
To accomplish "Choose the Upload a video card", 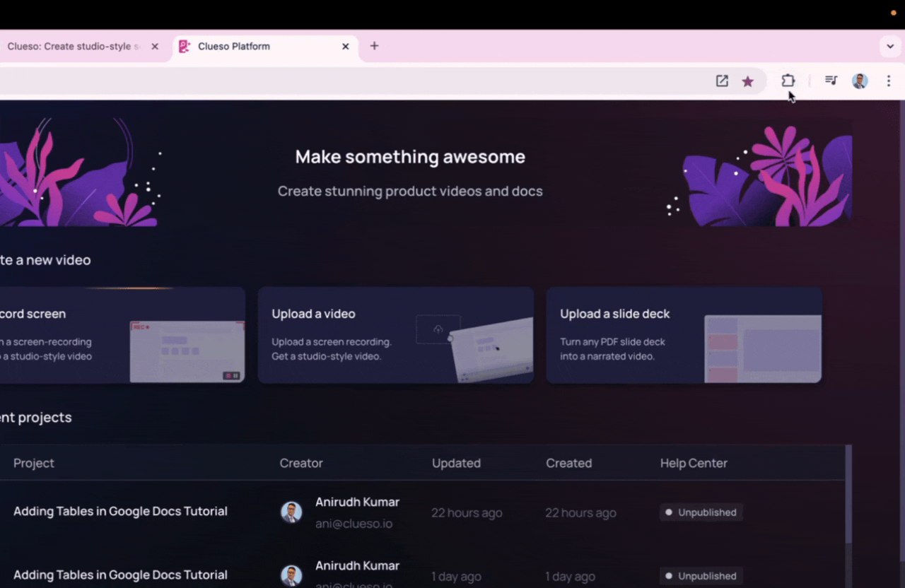I will pos(396,335).
